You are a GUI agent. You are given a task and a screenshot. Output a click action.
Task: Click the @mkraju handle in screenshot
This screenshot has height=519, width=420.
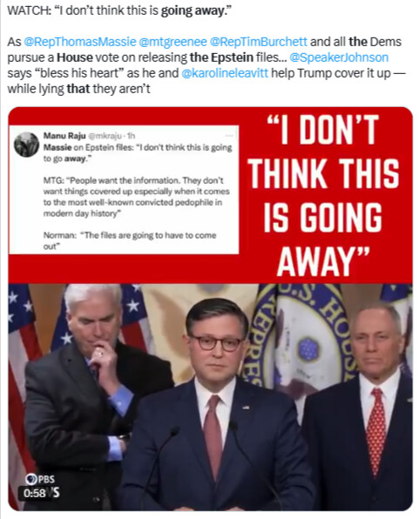(105, 136)
